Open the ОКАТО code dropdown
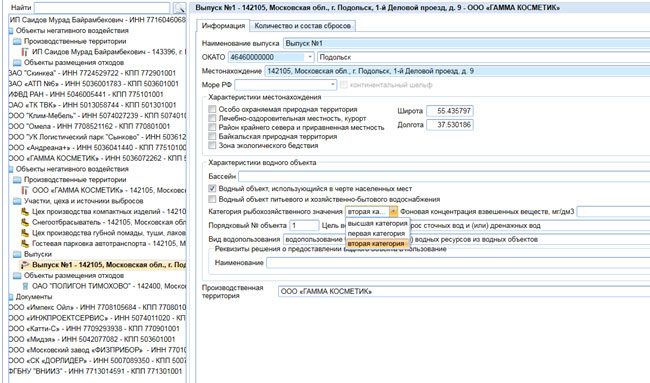The height and width of the screenshot is (383, 650). click(310, 57)
